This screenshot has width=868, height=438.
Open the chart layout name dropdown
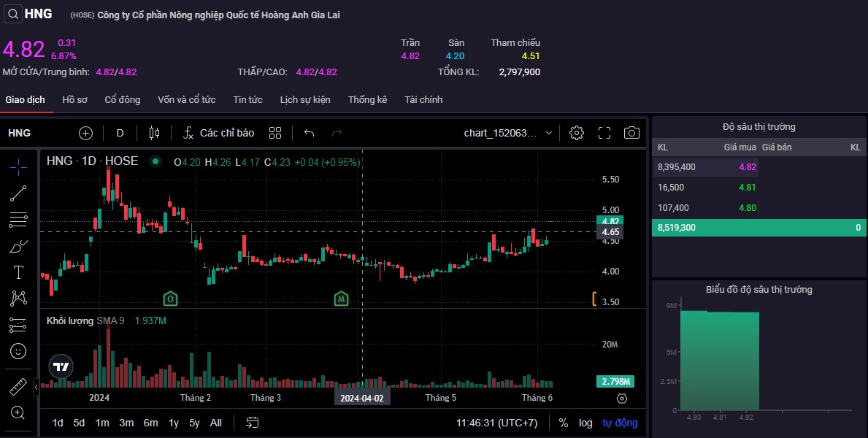click(508, 133)
